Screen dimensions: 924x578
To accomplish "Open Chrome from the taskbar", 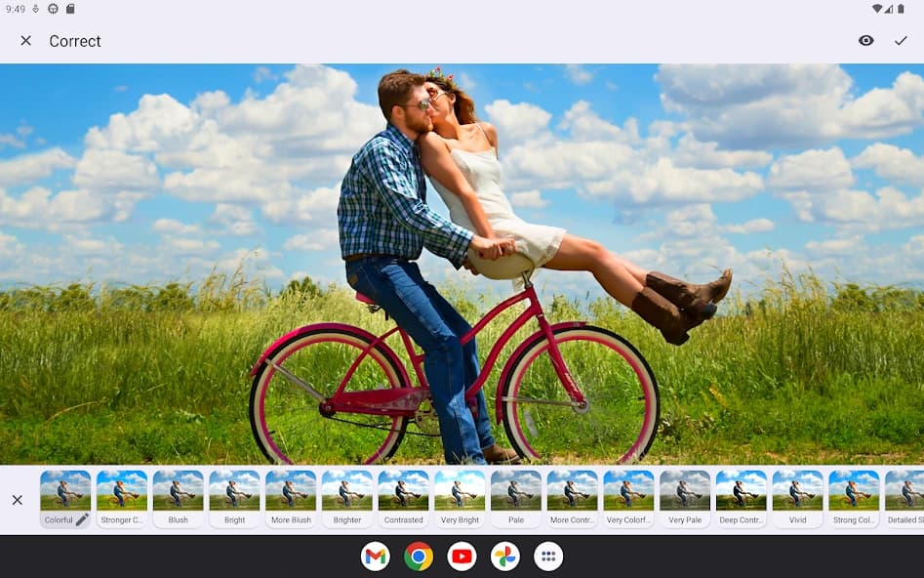I will click(x=419, y=556).
